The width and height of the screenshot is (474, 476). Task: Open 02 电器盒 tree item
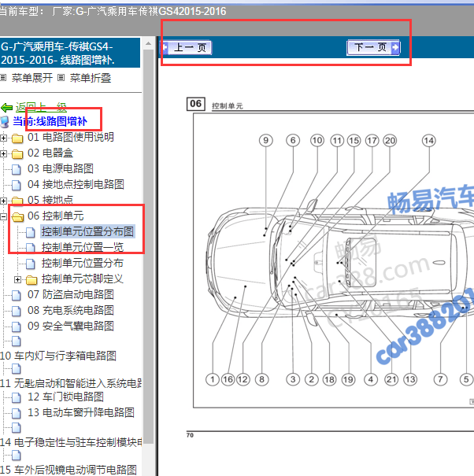point(50,153)
